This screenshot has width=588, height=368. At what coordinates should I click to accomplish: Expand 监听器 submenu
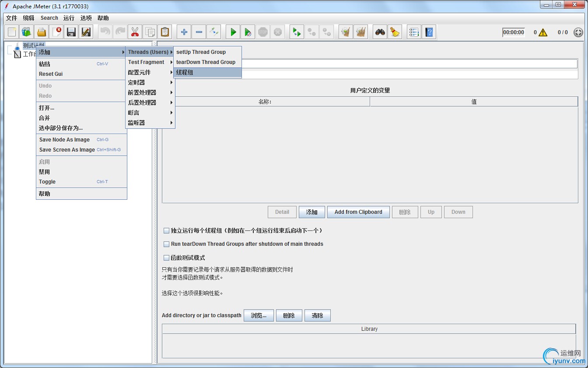tap(150, 123)
